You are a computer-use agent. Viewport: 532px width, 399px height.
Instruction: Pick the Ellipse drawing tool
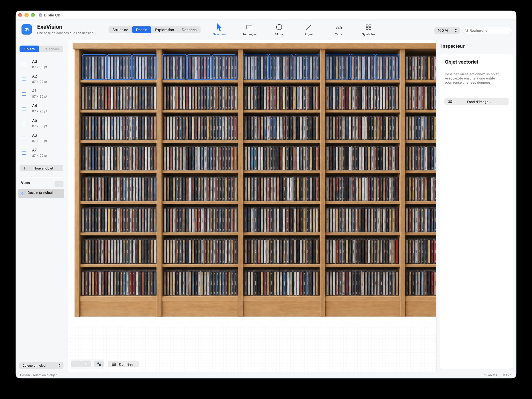(x=279, y=30)
